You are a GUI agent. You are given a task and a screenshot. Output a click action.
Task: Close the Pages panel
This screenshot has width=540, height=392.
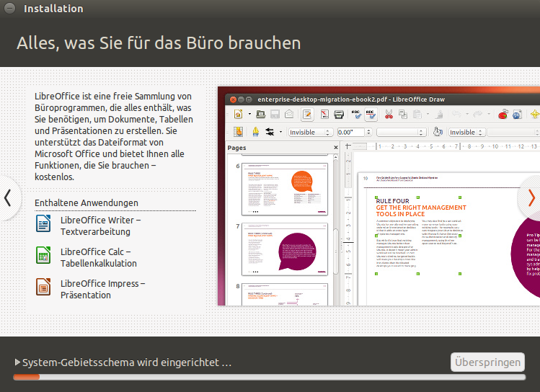[x=336, y=147]
